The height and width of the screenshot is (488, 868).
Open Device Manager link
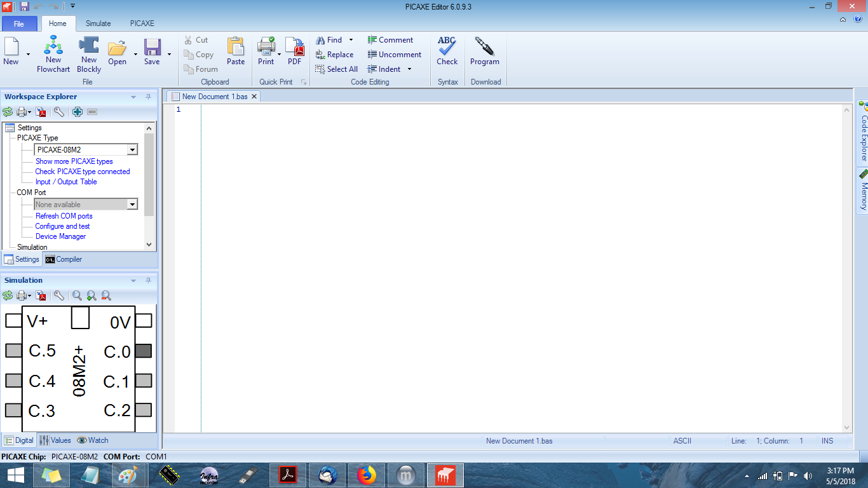[61, 236]
